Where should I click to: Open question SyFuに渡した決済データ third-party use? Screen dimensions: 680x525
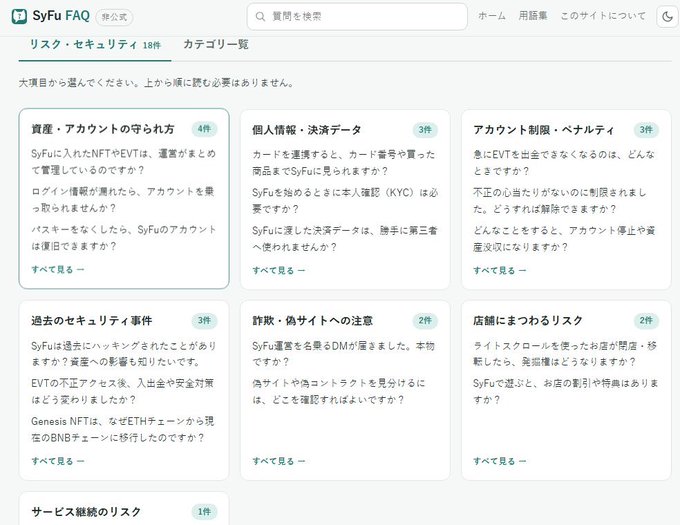coord(345,238)
